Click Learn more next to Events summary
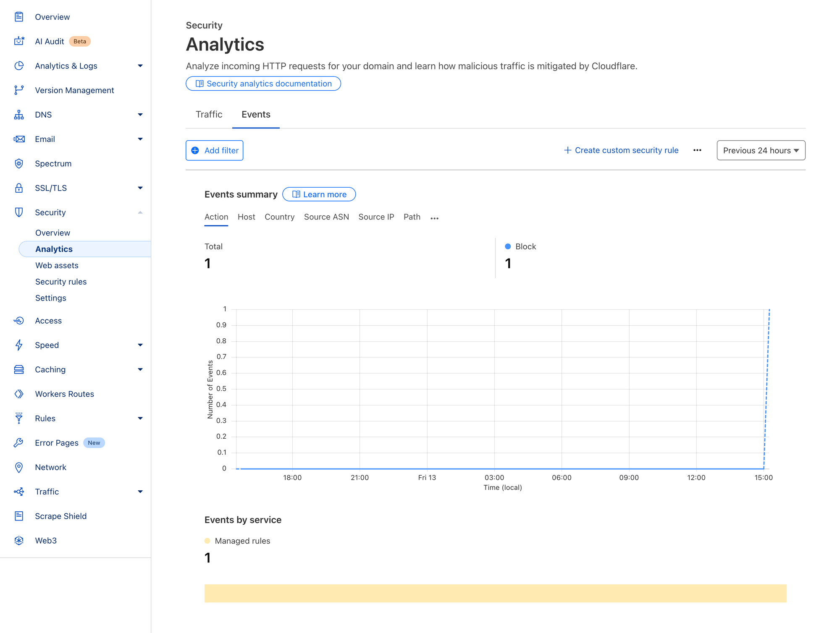840x633 pixels. (319, 194)
